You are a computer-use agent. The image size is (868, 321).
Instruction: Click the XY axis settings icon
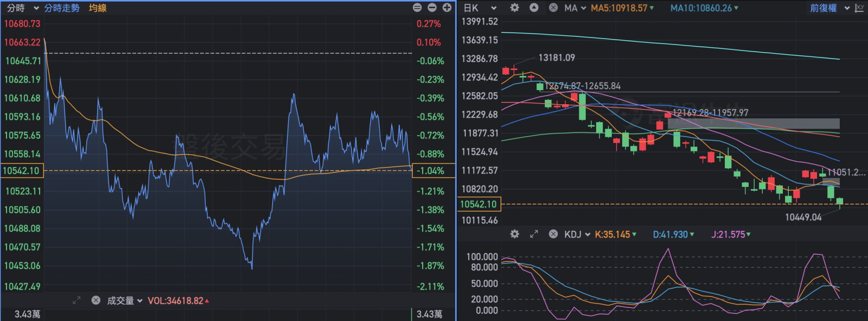tap(859, 8)
